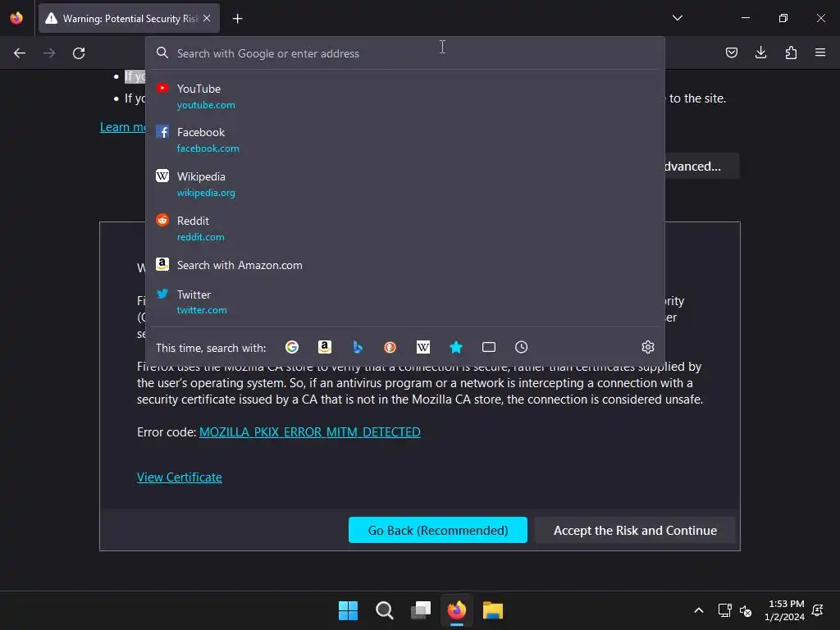This screenshot has height=630, width=840.
Task: Open the notifications bell icon
Action: [x=818, y=610]
